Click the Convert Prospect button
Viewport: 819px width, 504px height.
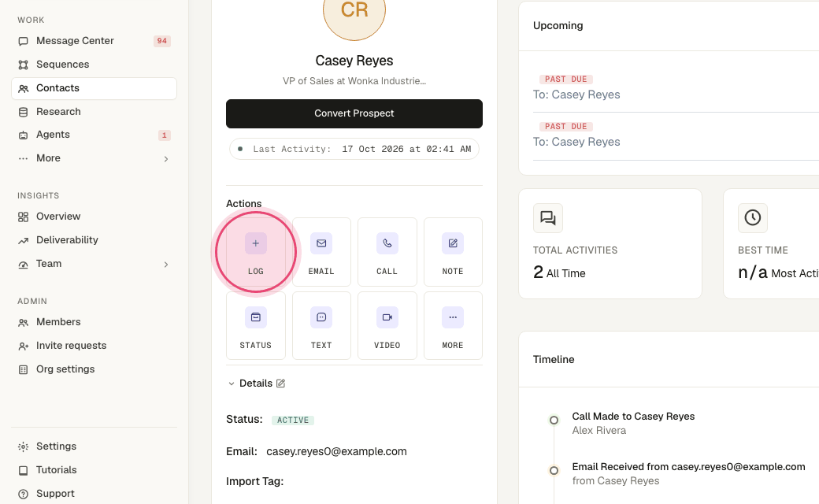pyautogui.click(x=354, y=113)
